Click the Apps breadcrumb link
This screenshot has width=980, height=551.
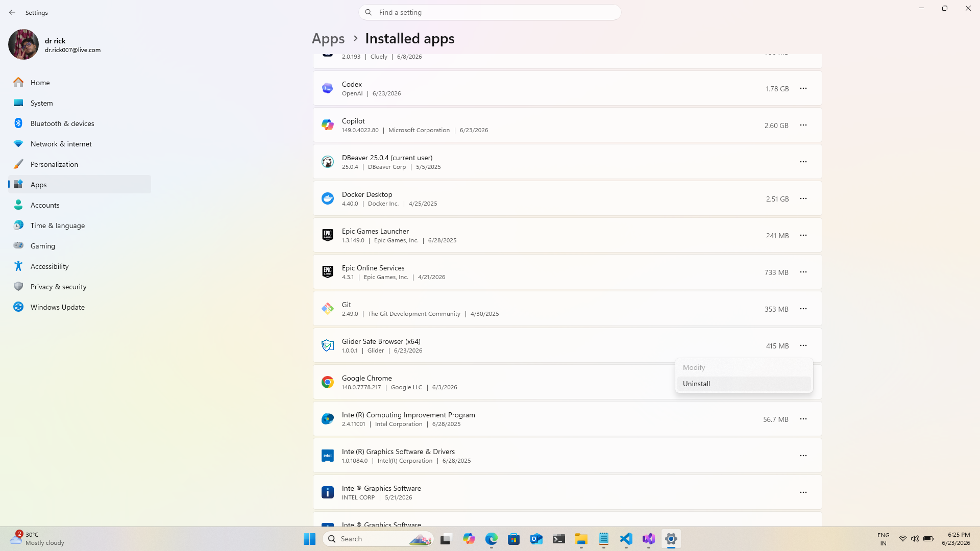[x=328, y=38]
